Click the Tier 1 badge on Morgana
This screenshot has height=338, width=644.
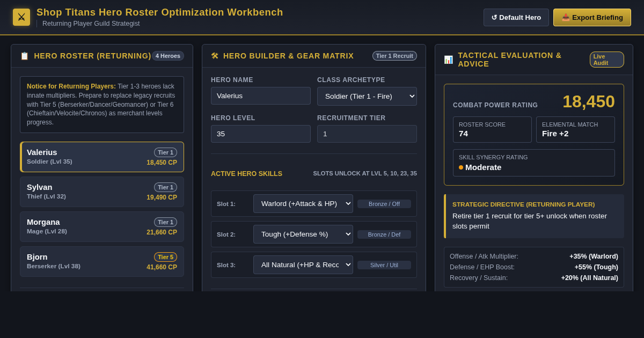[x=165, y=222]
